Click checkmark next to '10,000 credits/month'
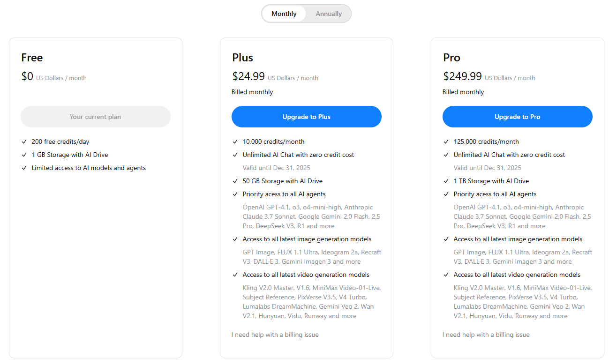 click(x=235, y=141)
